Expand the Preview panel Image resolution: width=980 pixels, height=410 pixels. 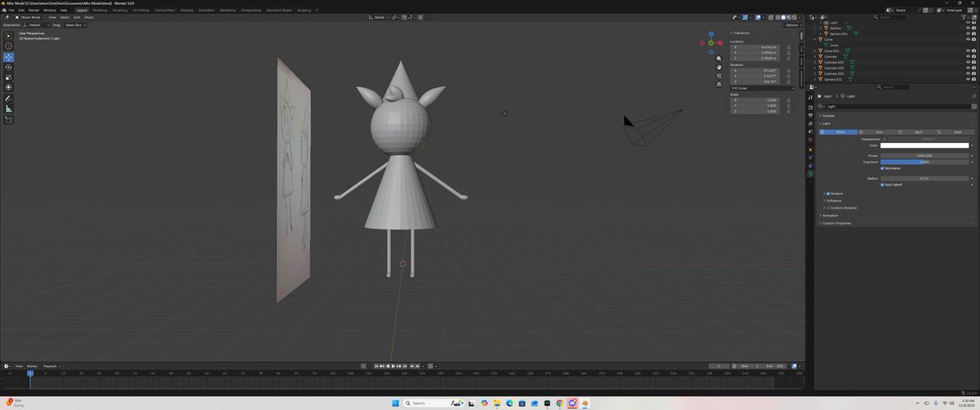(828, 115)
